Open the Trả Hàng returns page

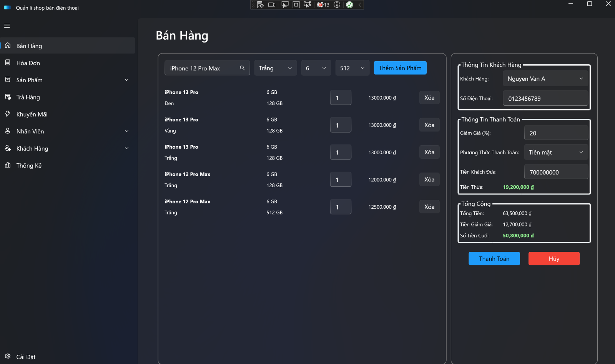[28, 97]
